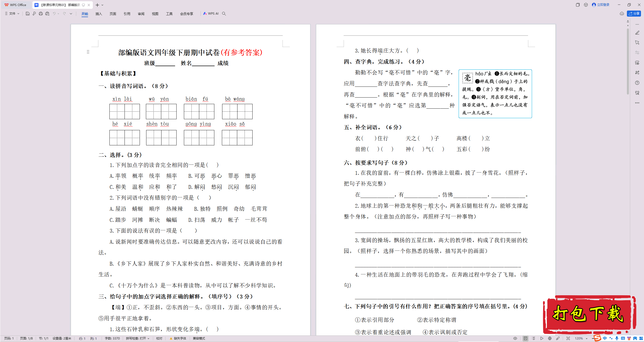Image resolution: width=644 pixels, height=342 pixels.
Task: Select the 引用 ribbon tab
Action: (x=127, y=14)
